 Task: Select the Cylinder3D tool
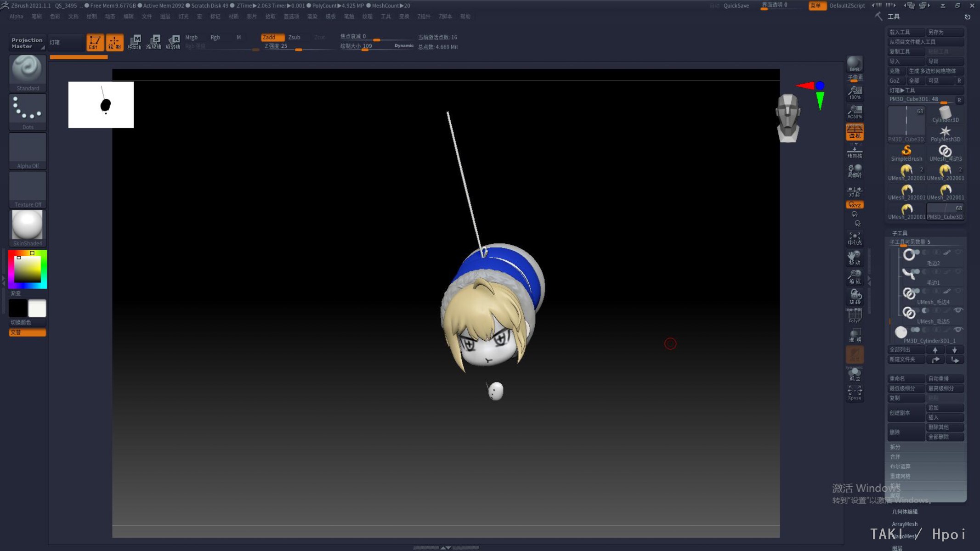coord(945,114)
